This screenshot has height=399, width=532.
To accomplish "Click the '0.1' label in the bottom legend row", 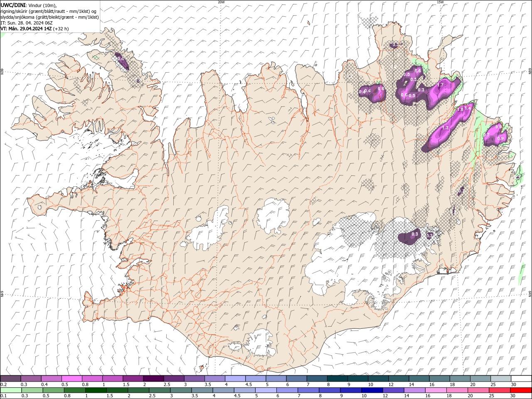I will pos(3,396).
